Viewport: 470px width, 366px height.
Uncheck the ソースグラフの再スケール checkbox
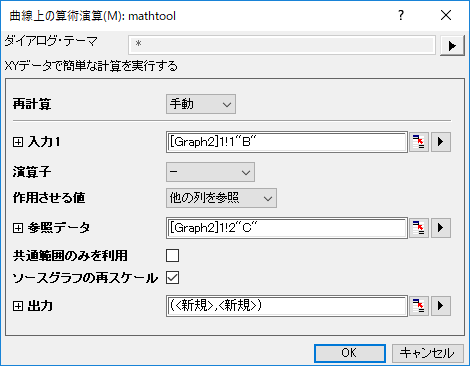pos(172,277)
